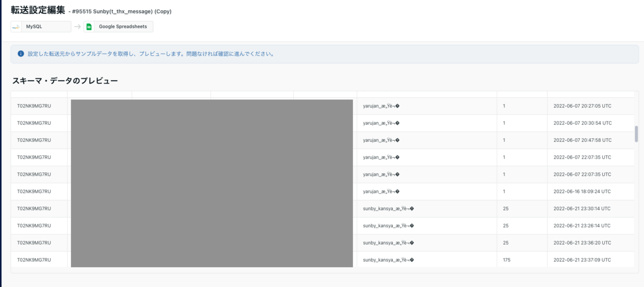Click T02NK9MG7RU in the 20:47:58 row
Screen dimensions: 644x287
click(34, 140)
